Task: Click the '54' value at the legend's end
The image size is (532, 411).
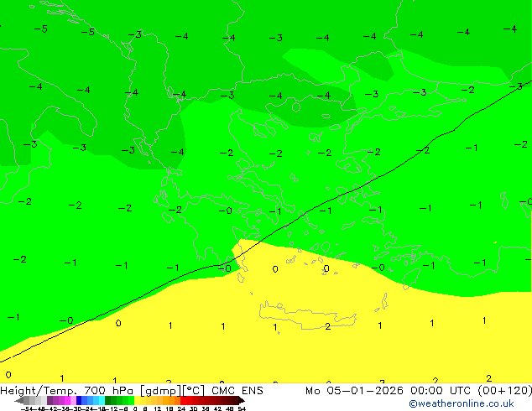Action: [x=242, y=408]
